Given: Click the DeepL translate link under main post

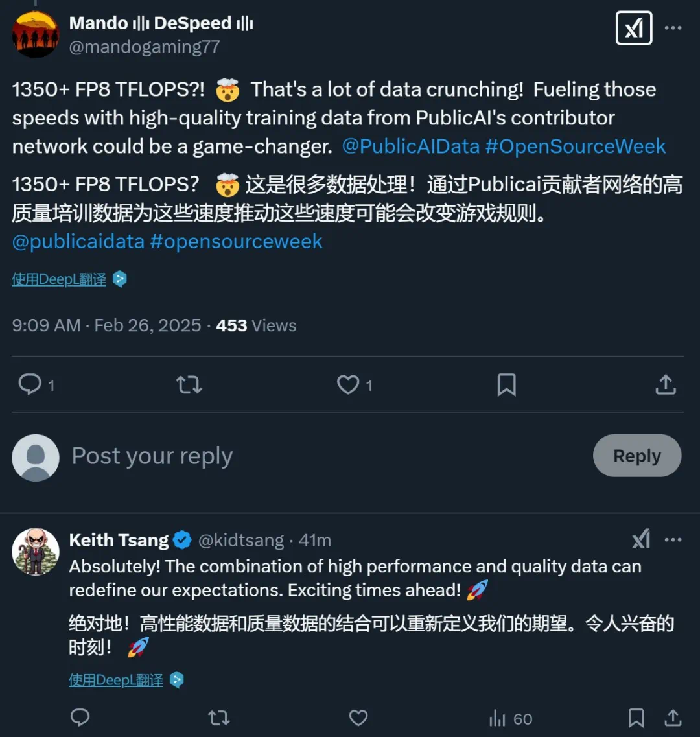Looking at the screenshot, I should [59, 279].
